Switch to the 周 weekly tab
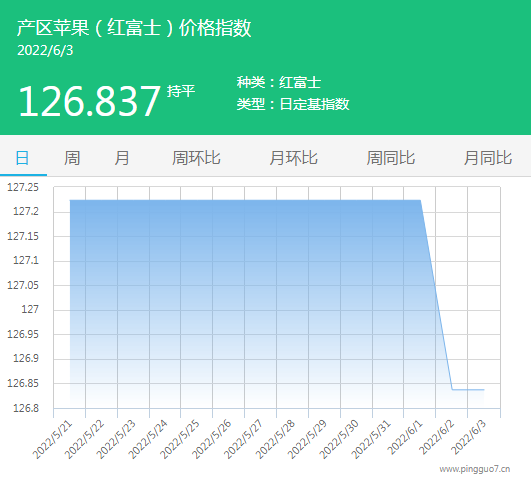531x478 pixels. coord(72,158)
